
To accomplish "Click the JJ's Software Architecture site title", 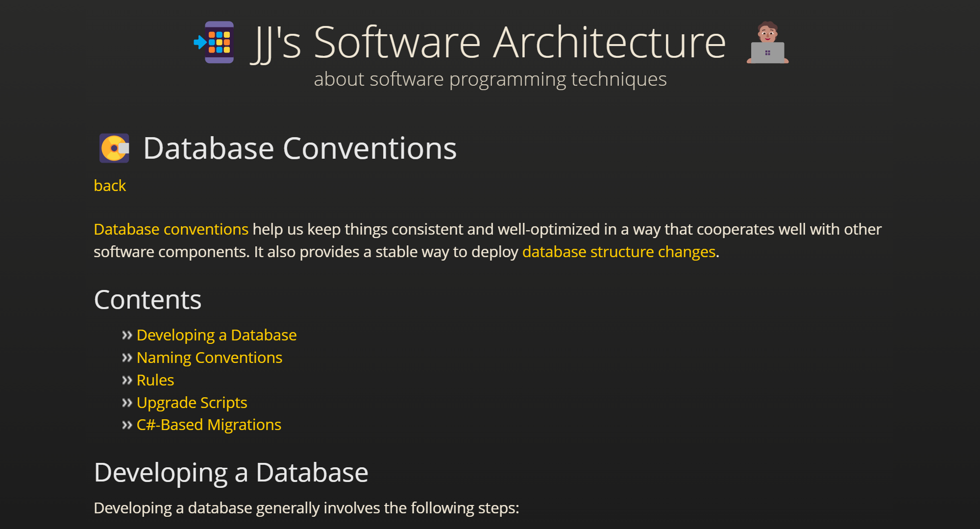I will coord(489,42).
